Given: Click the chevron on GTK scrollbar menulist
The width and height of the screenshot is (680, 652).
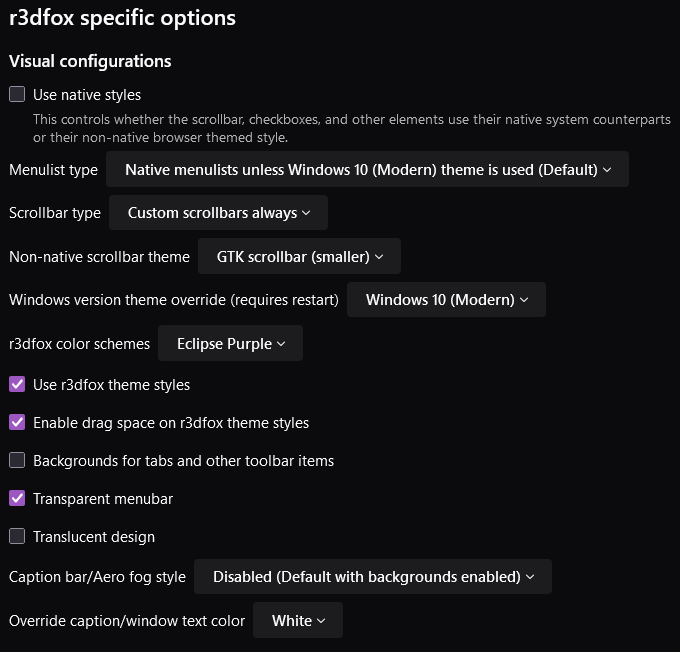Looking at the screenshot, I should pyautogui.click(x=379, y=257).
